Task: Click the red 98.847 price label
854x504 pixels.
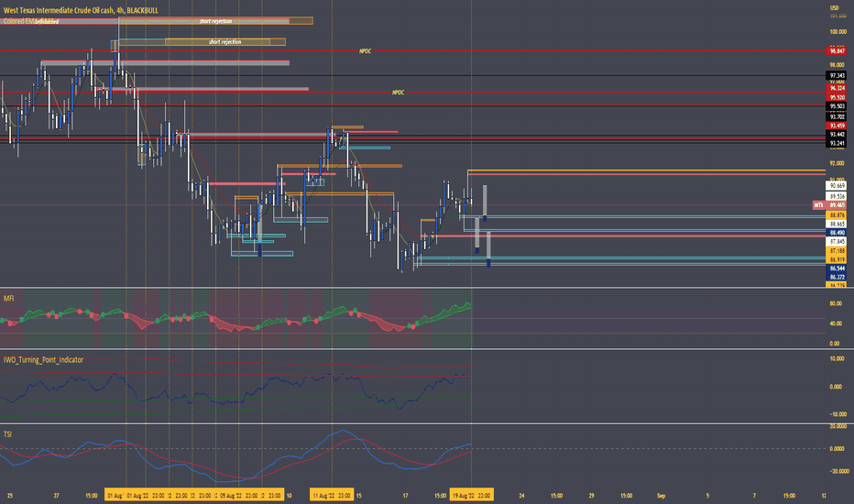Action: coord(837,51)
